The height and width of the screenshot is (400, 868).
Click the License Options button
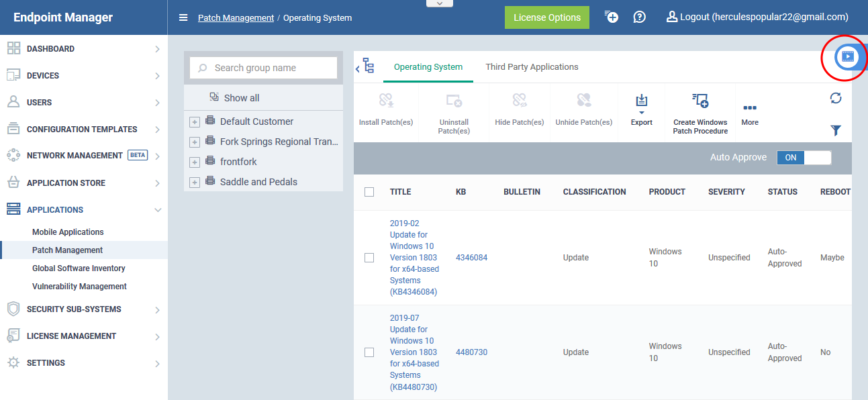547,17
